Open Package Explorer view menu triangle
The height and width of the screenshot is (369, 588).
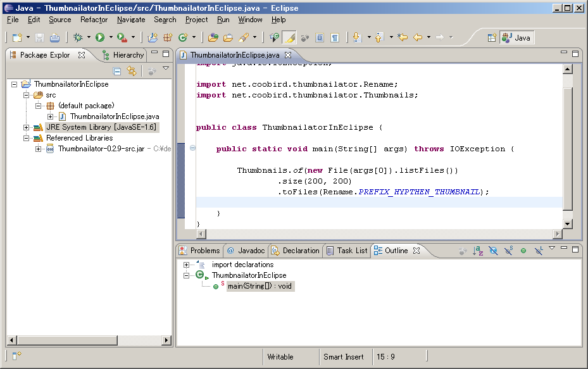pos(166,68)
